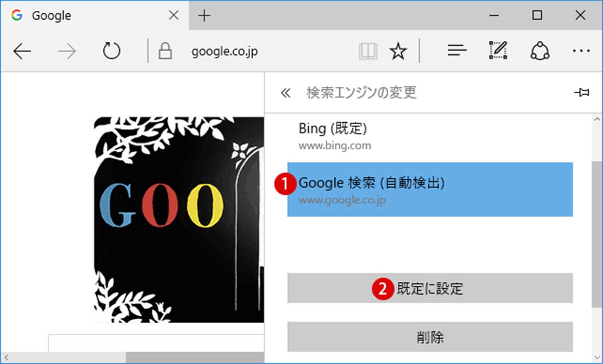Click the google.co.jp address bar
The image size is (603, 364).
click(x=225, y=52)
